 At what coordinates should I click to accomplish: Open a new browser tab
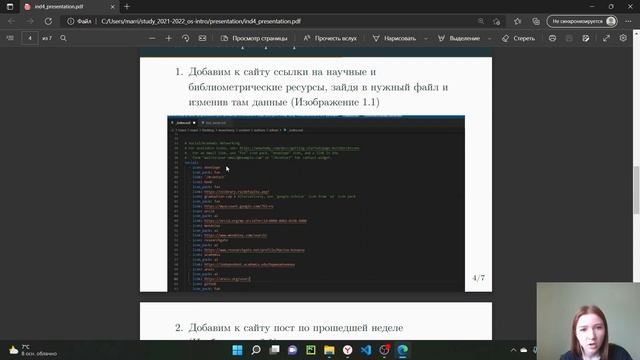click(x=127, y=7)
